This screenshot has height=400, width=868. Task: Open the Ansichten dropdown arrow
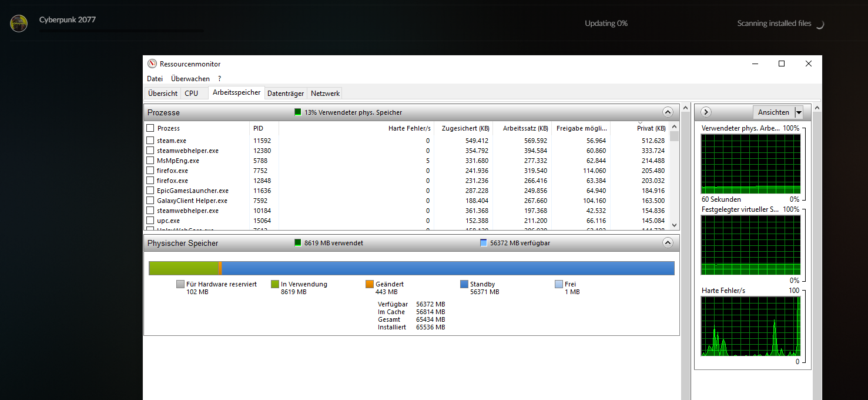pos(799,112)
